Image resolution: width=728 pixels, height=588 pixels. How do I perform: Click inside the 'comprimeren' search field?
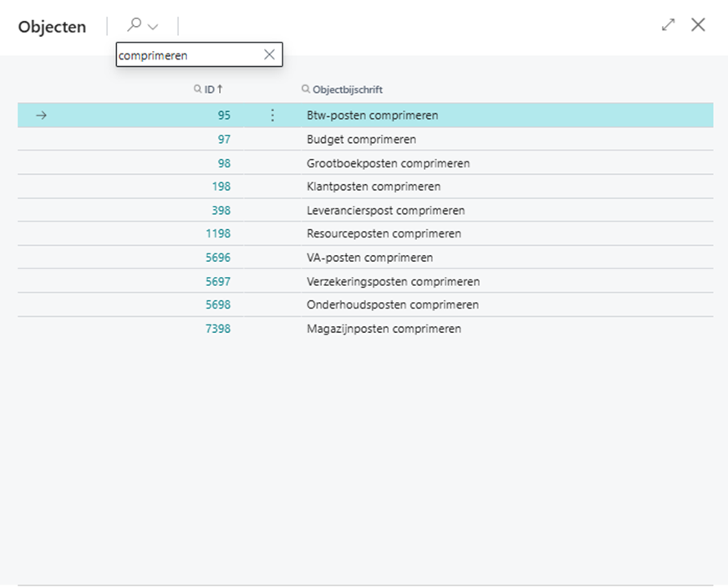click(x=188, y=55)
